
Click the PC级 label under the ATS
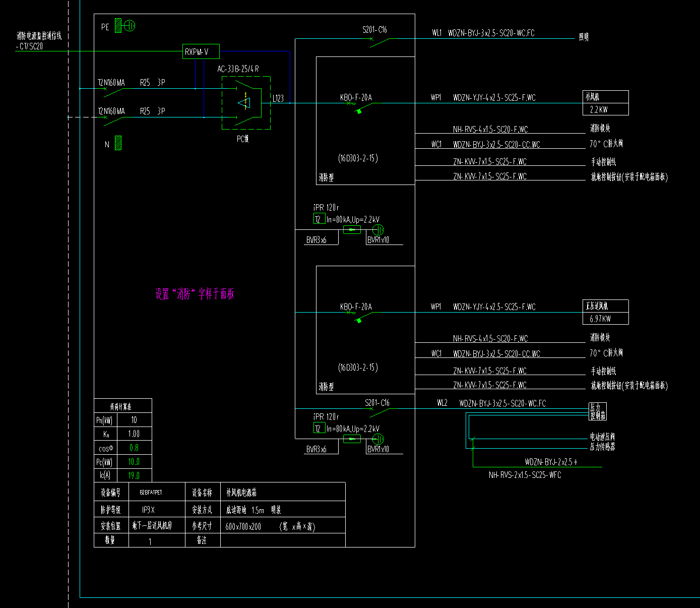[x=243, y=139]
